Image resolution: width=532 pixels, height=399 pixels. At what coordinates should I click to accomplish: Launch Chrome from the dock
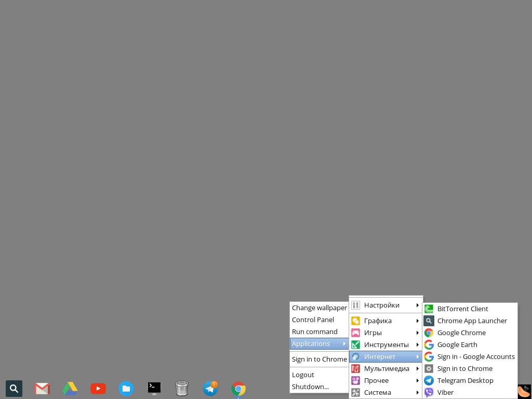click(238, 389)
